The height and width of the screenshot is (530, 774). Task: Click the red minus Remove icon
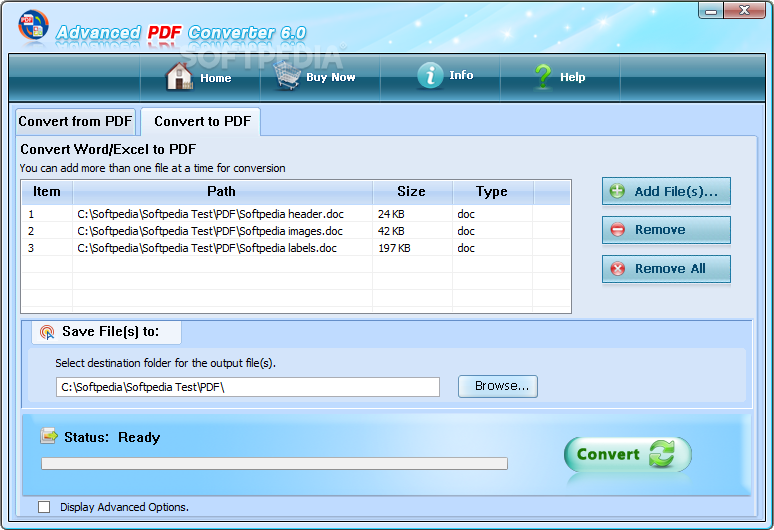pos(618,229)
